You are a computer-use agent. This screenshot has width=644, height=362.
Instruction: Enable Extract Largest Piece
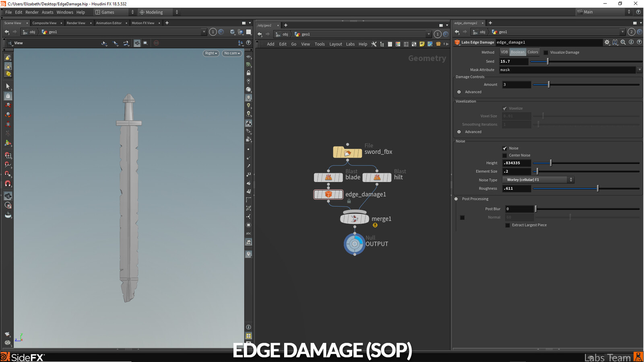[508, 225]
